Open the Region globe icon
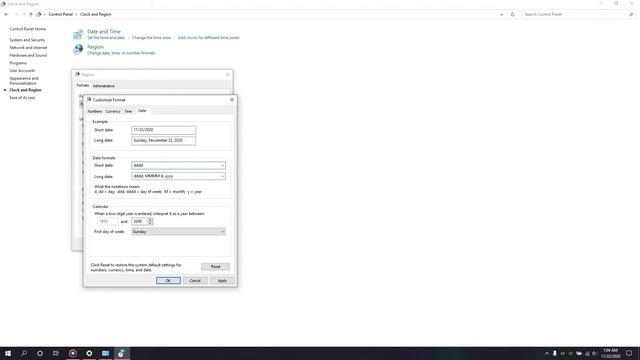Viewport: 640px width, 360px height. [x=78, y=49]
